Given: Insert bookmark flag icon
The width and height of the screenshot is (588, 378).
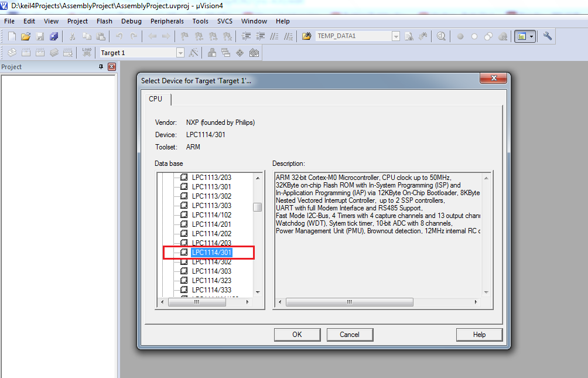Looking at the screenshot, I should 184,36.
